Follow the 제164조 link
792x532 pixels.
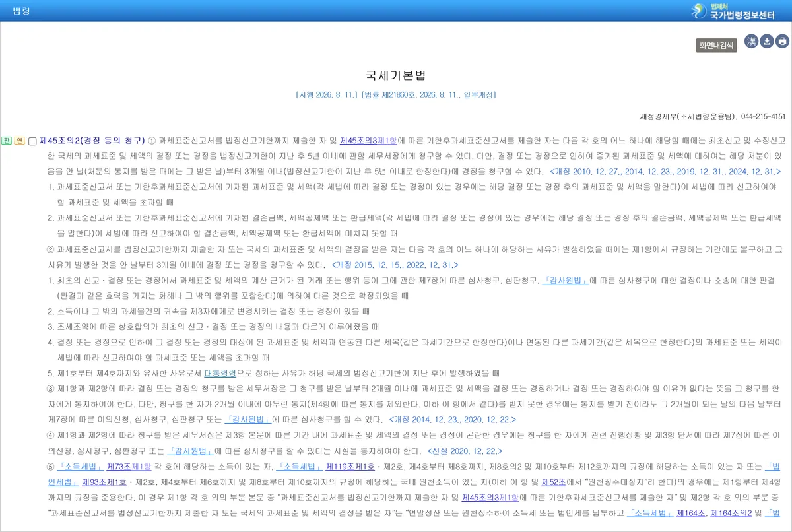tap(692, 513)
